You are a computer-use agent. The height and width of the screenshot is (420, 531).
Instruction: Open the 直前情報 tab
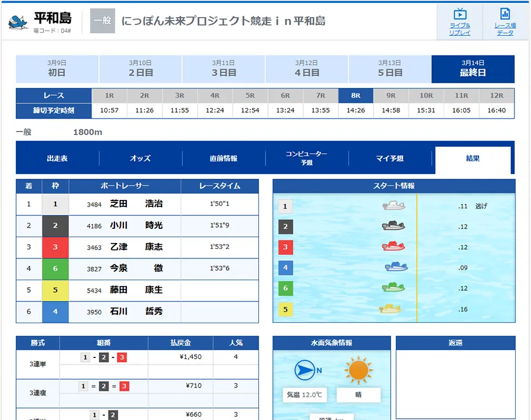click(x=224, y=159)
